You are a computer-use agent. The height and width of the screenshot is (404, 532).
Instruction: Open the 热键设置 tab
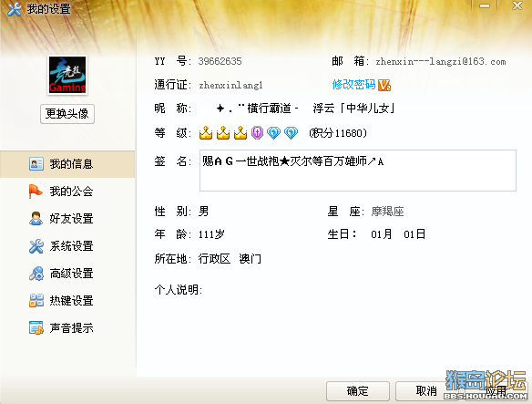coord(67,301)
